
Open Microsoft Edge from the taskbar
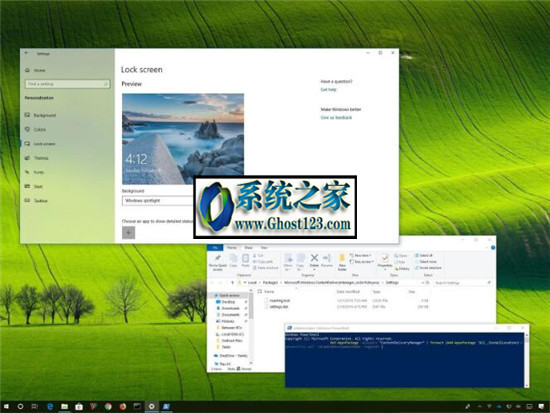click(x=50, y=407)
